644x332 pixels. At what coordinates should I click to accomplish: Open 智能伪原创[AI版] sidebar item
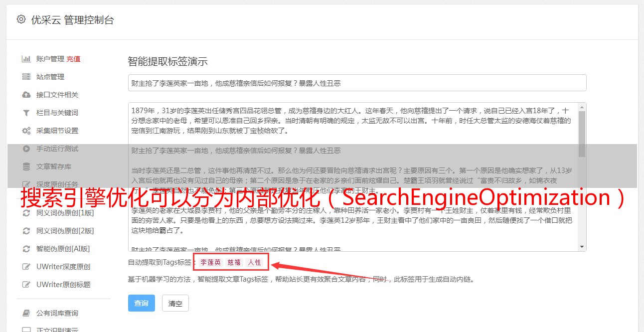pos(63,249)
